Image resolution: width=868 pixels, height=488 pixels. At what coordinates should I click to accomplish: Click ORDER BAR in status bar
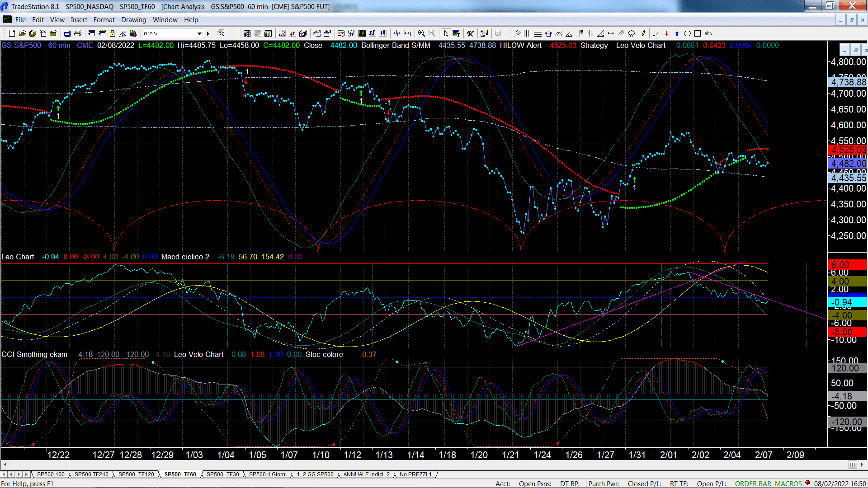pyautogui.click(x=753, y=483)
